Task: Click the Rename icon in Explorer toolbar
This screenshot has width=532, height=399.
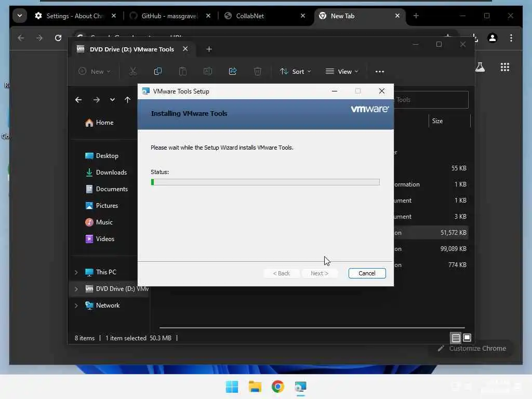Action: 208,71
